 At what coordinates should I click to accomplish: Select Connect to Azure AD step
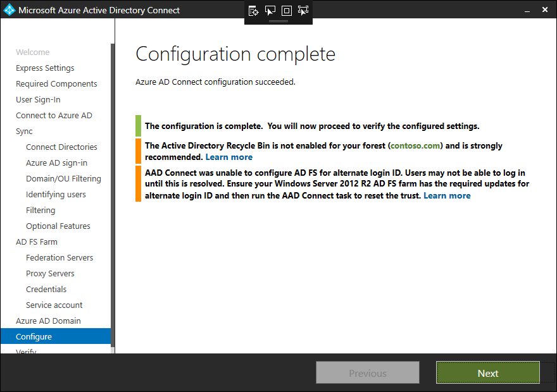pyautogui.click(x=54, y=115)
